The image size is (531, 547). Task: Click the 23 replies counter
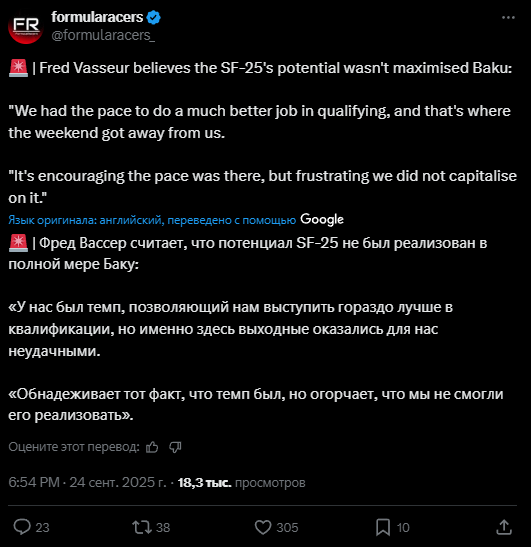42,527
